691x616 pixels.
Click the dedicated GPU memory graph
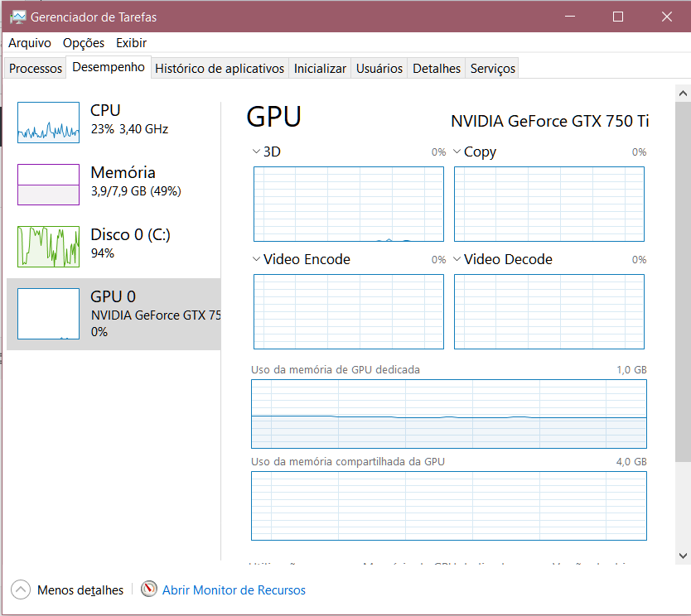point(448,414)
